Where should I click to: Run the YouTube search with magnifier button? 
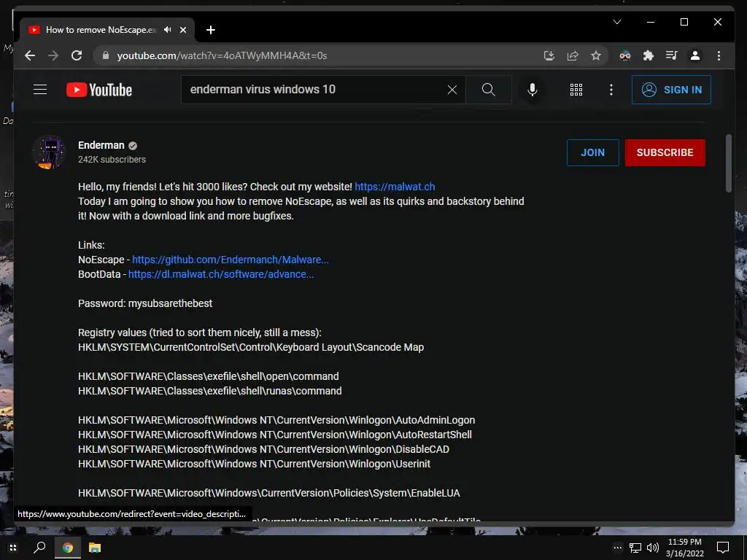488,90
